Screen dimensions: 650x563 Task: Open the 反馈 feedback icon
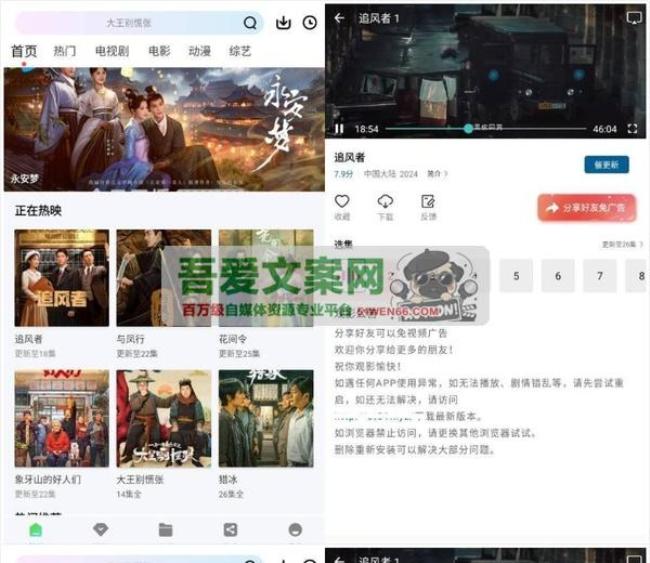428,201
